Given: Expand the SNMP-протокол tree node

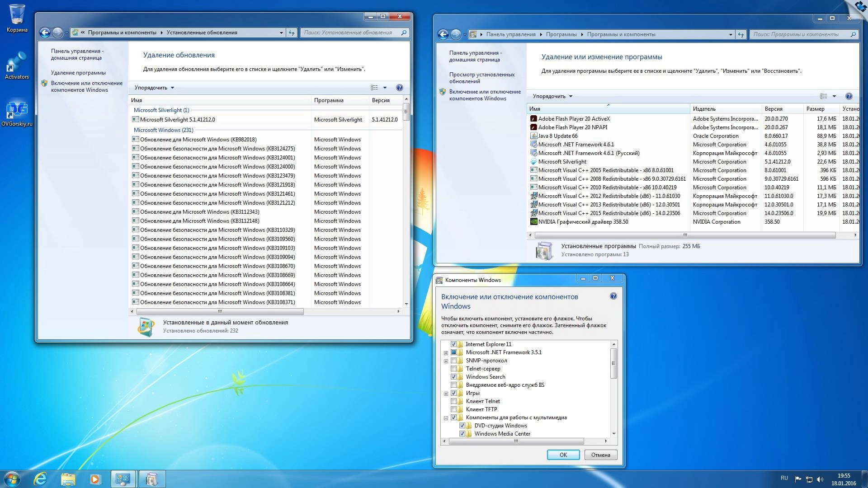Looking at the screenshot, I should click(446, 361).
